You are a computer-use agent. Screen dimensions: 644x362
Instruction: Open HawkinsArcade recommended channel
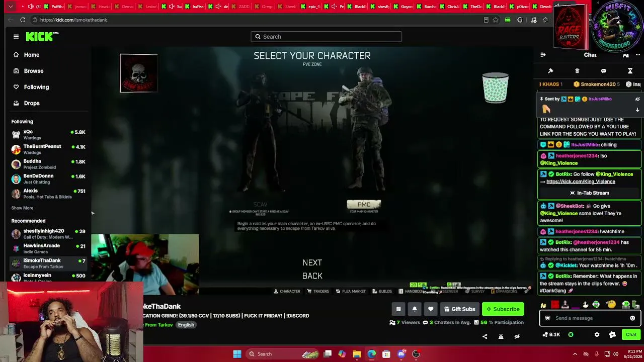pos(48,248)
